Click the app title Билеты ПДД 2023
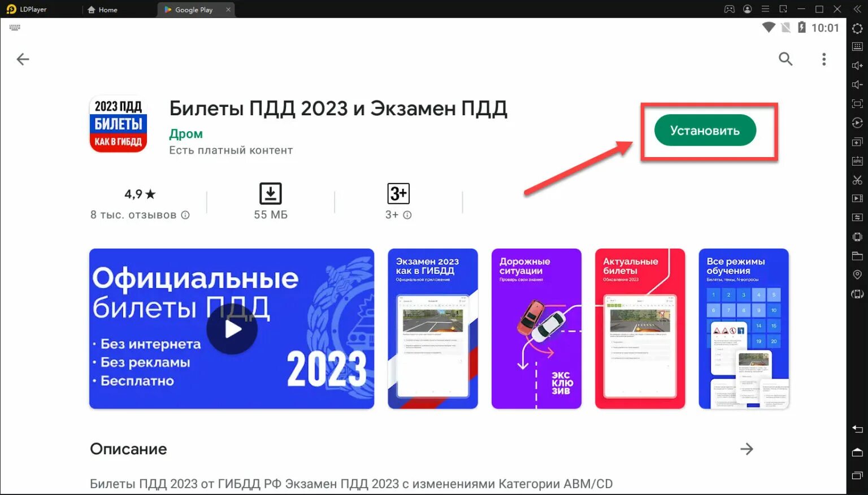The height and width of the screenshot is (495, 868). 338,108
